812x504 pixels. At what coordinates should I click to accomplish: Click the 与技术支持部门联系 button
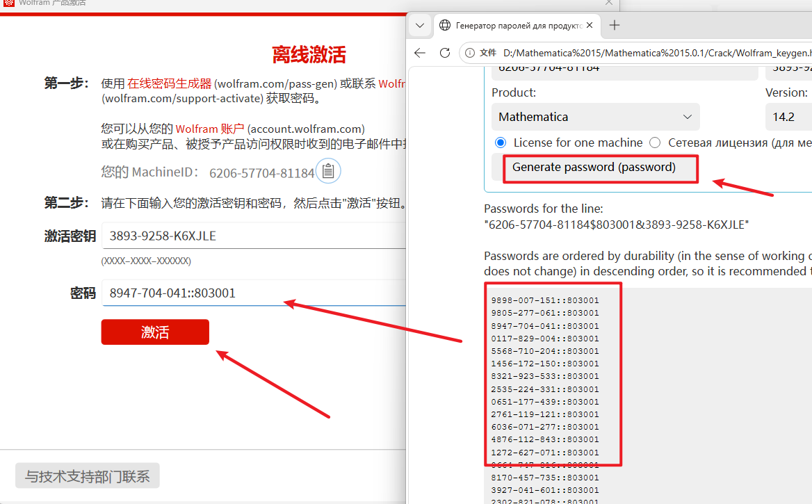pyautogui.click(x=88, y=475)
